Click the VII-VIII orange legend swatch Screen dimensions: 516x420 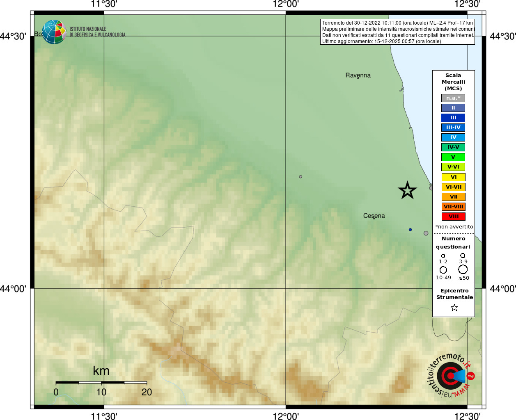pyautogui.click(x=453, y=207)
